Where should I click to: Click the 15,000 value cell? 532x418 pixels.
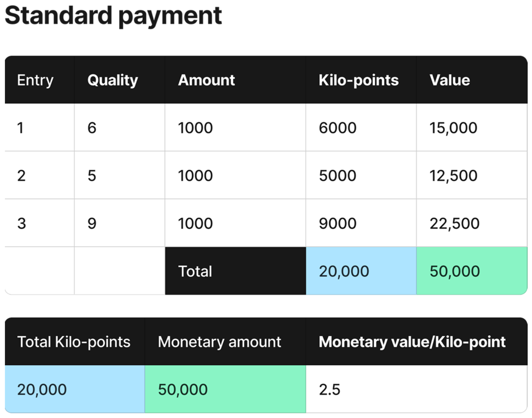point(453,128)
